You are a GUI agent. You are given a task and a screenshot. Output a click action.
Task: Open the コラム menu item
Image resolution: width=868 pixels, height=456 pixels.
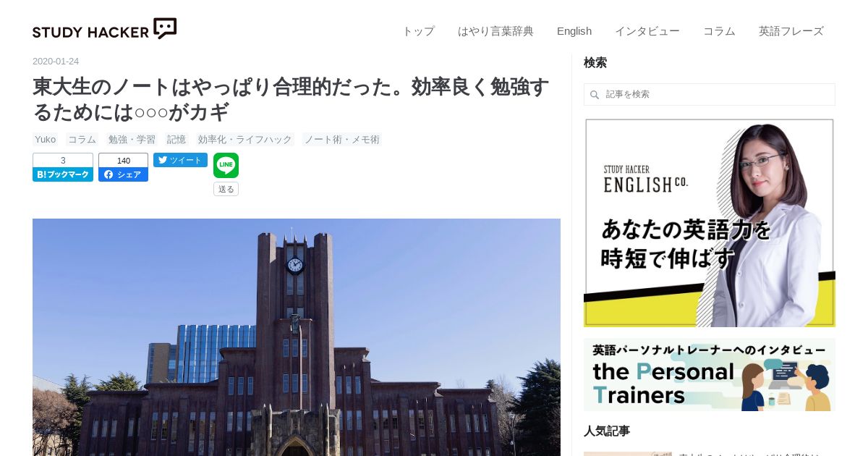pyautogui.click(x=719, y=31)
